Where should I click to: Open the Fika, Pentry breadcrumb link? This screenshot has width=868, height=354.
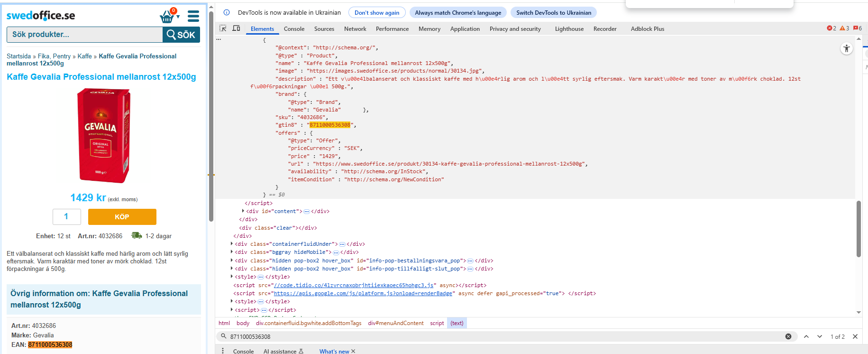click(x=54, y=56)
